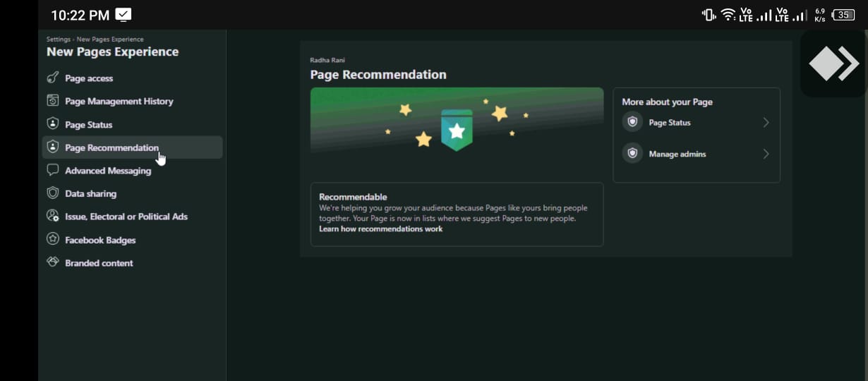This screenshot has height=381, width=868.
Task: Click the shield icon beside Page Status in sidebar
Action: (x=52, y=124)
